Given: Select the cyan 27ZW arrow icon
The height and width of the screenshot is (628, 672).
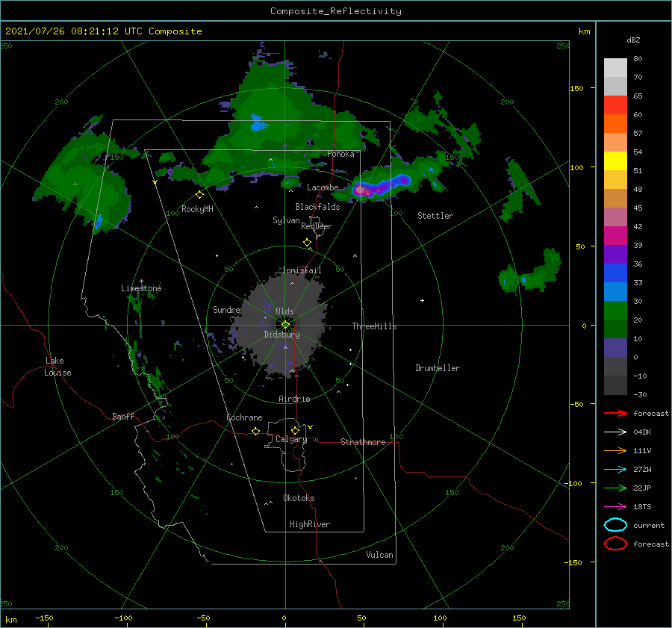Looking at the screenshot, I should click(615, 470).
